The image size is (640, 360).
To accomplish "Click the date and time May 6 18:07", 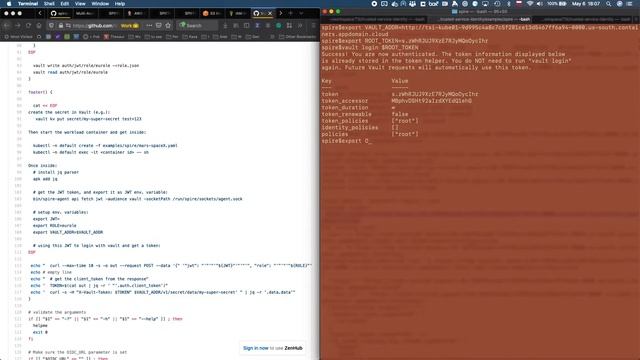I will pos(586,4).
